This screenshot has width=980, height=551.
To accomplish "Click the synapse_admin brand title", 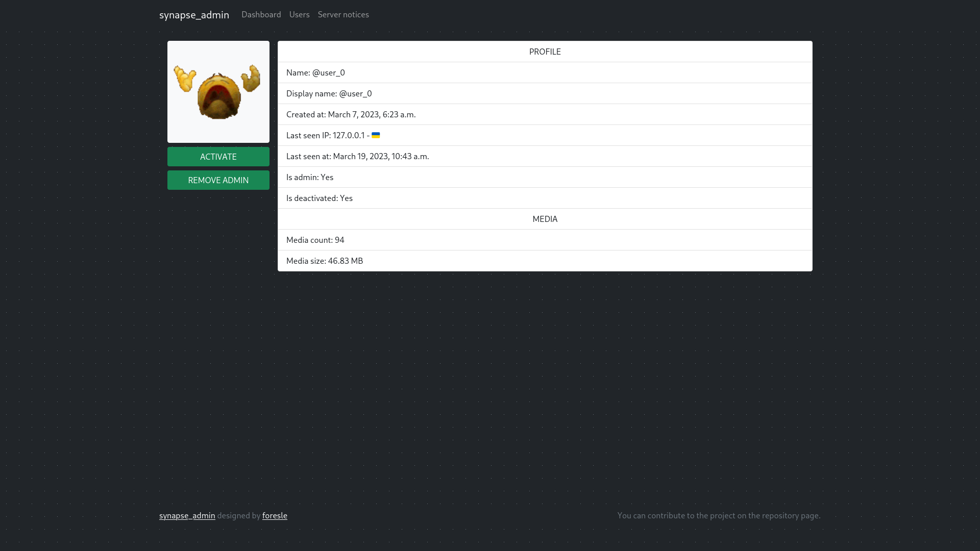I will point(194,15).
